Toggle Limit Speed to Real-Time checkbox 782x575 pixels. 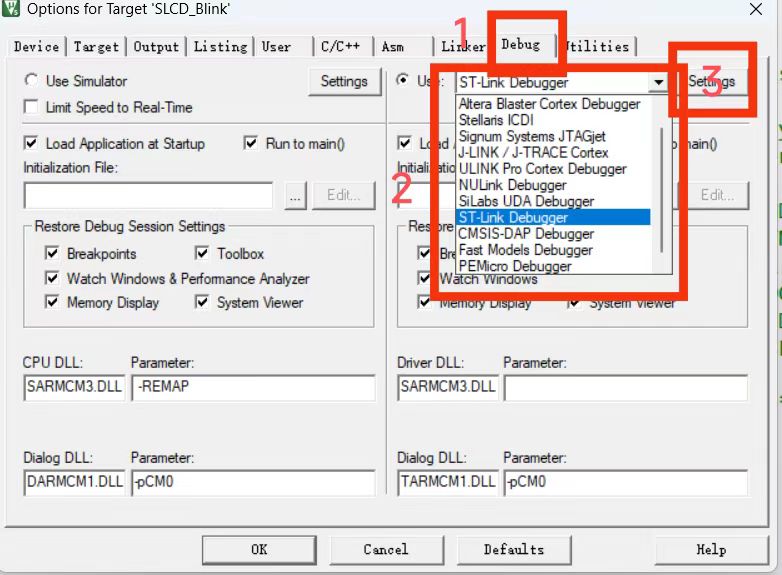point(32,107)
